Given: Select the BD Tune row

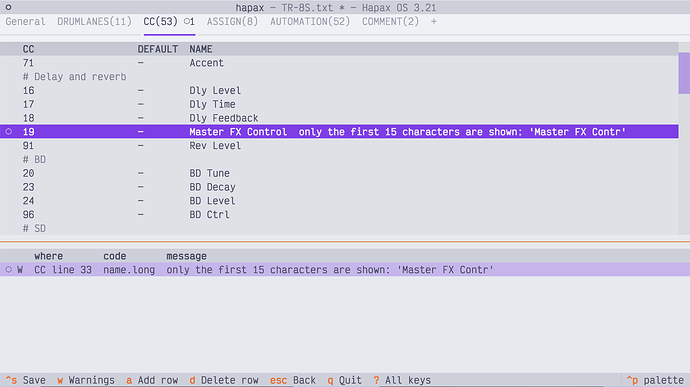Looking at the screenshot, I should point(339,173).
